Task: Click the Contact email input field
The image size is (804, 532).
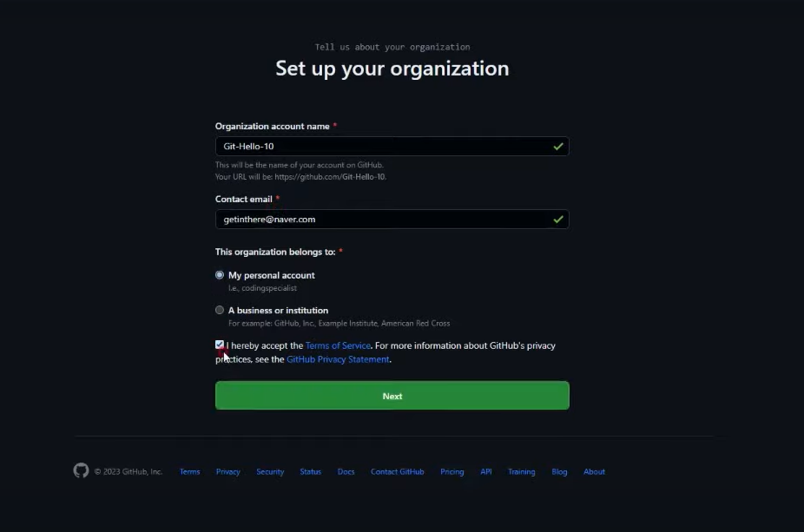Action: [x=392, y=220]
